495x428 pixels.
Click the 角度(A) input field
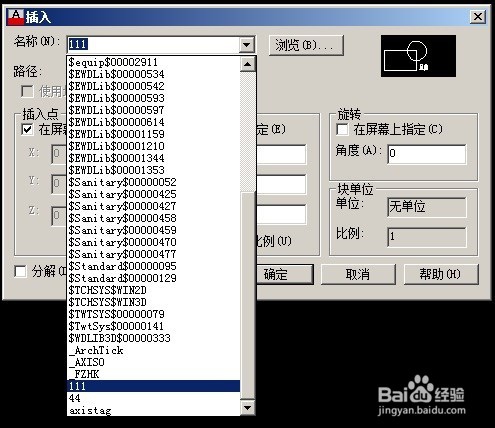427,154
